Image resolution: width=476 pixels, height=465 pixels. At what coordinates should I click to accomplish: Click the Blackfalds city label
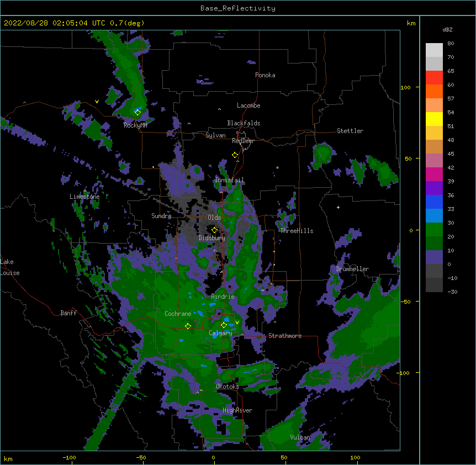click(x=244, y=123)
